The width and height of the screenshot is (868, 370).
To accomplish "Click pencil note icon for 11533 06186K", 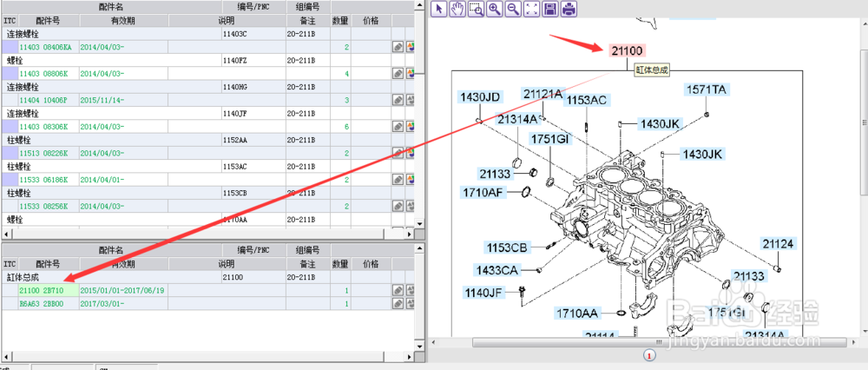I will (398, 180).
